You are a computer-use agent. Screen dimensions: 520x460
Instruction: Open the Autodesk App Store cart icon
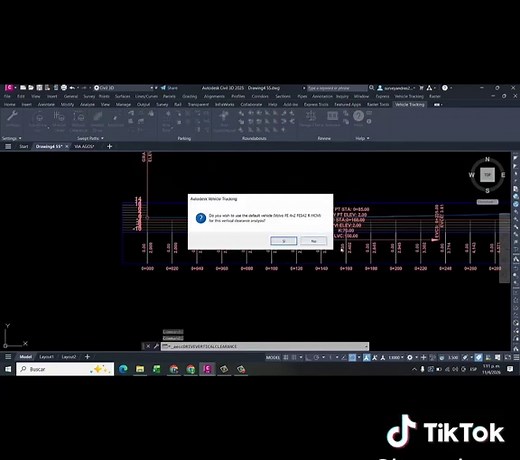click(421, 88)
